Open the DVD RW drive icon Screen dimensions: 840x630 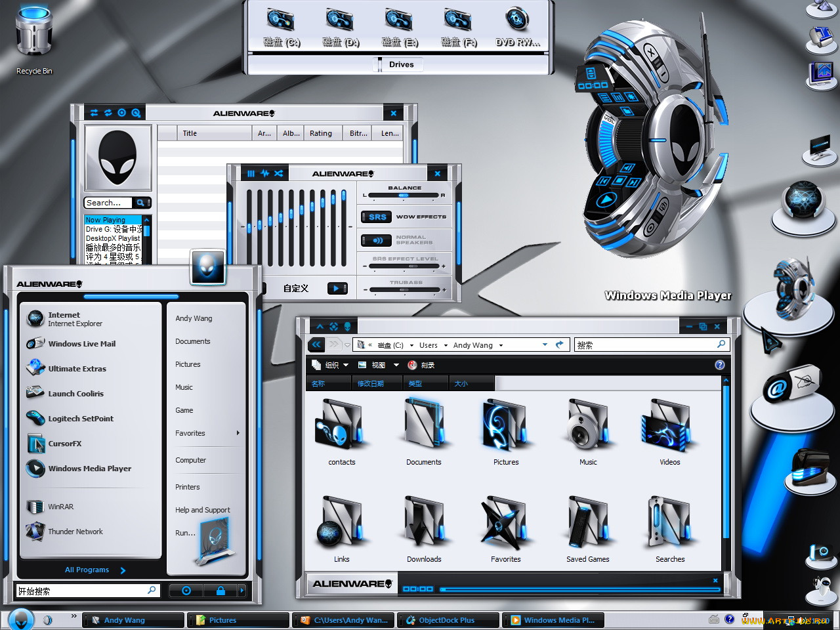point(518,28)
